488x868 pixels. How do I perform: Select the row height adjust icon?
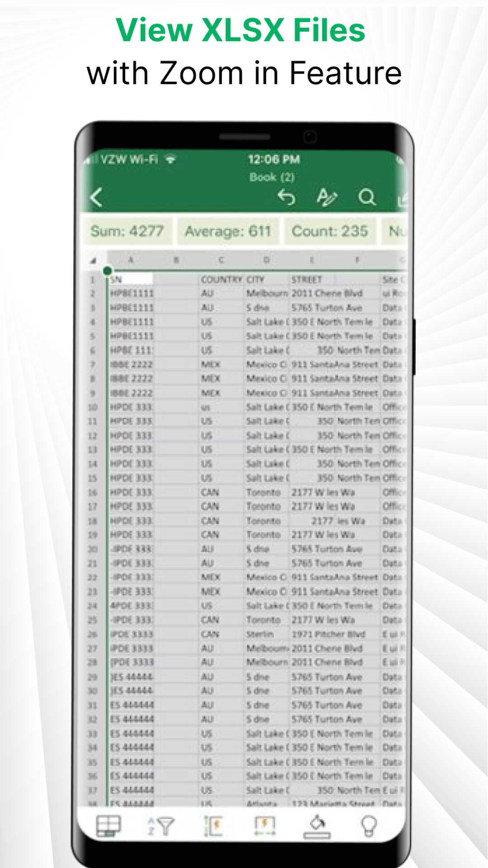tap(213, 826)
